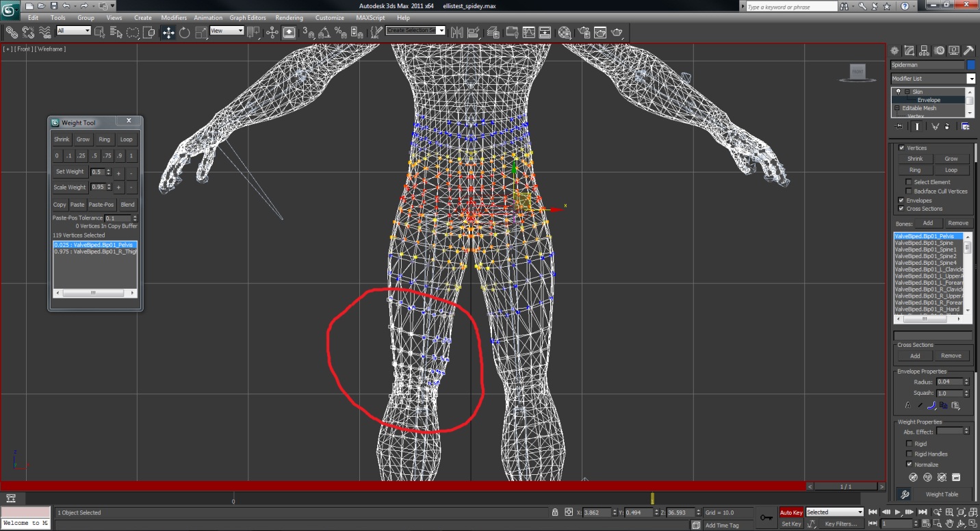The image size is (980, 531).
Task: Open the Modifier List dropdown
Action: [933, 79]
